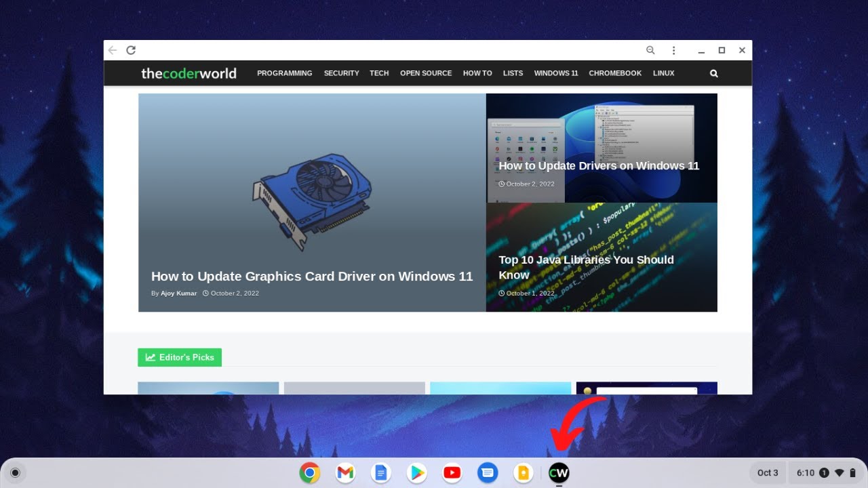The image size is (868, 488).
Task: Open How to Update Drivers article
Action: [599, 165]
